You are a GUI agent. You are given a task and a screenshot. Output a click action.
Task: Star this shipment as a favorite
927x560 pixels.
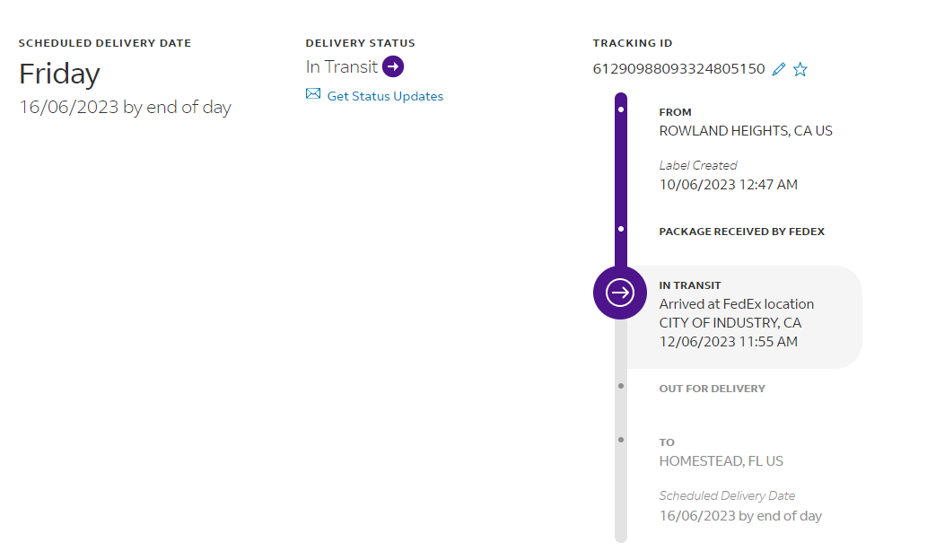click(800, 69)
